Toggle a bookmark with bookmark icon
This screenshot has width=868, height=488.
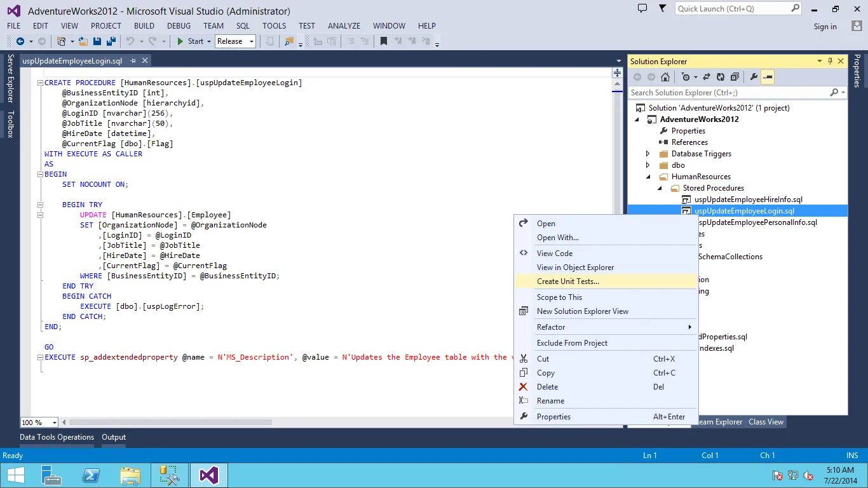tap(384, 41)
